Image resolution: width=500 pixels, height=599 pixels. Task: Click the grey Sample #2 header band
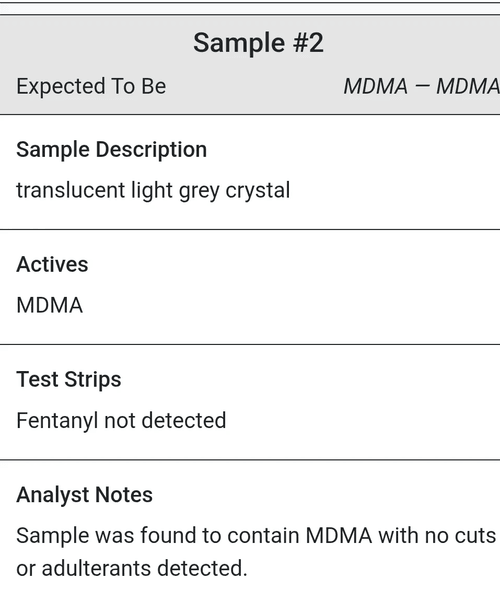[250, 65]
